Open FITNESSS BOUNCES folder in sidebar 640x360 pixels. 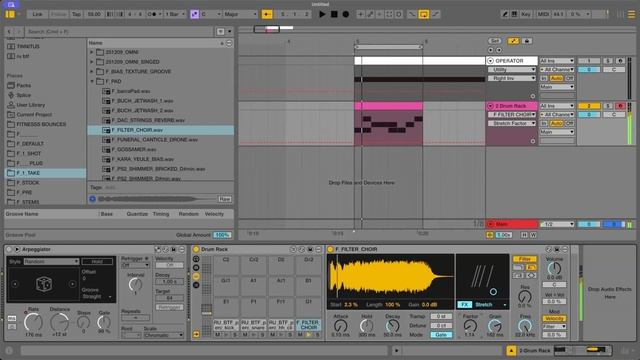click(41, 124)
